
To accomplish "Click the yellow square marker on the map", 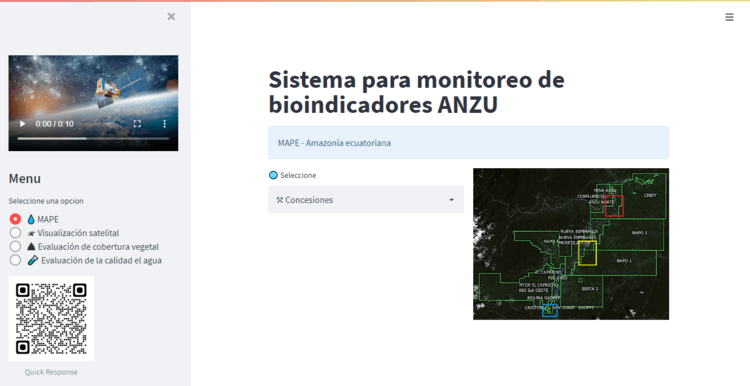I will (x=587, y=253).
